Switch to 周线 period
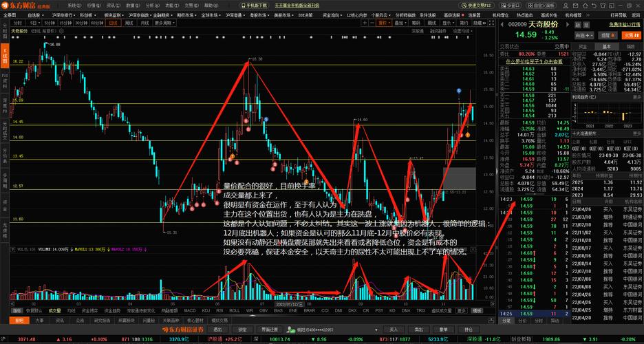 pyautogui.click(x=129, y=23)
